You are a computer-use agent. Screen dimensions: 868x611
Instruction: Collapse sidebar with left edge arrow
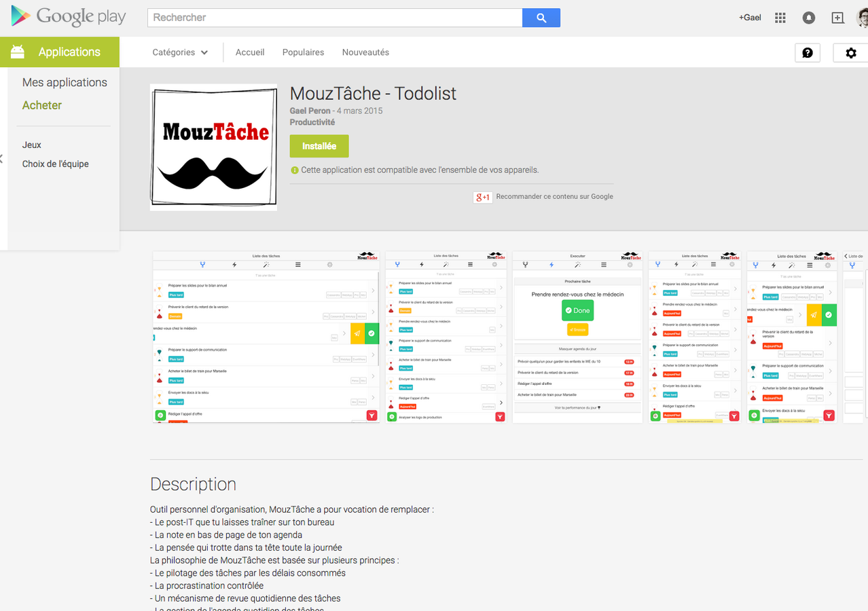pos(2,159)
